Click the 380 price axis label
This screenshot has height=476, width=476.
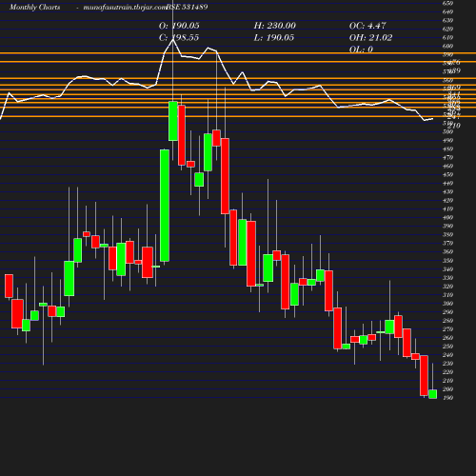click(x=447, y=235)
